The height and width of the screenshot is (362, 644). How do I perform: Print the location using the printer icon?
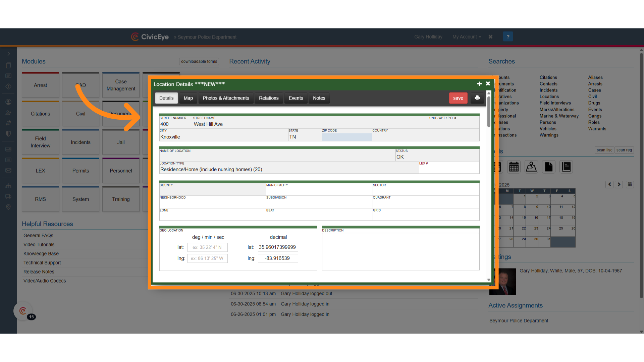pyautogui.click(x=477, y=98)
